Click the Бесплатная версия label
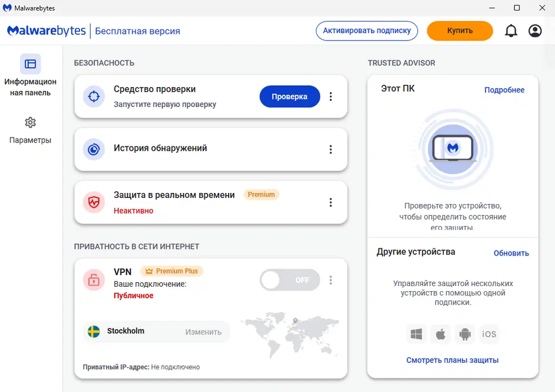555x392 pixels. tap(137, 31)
